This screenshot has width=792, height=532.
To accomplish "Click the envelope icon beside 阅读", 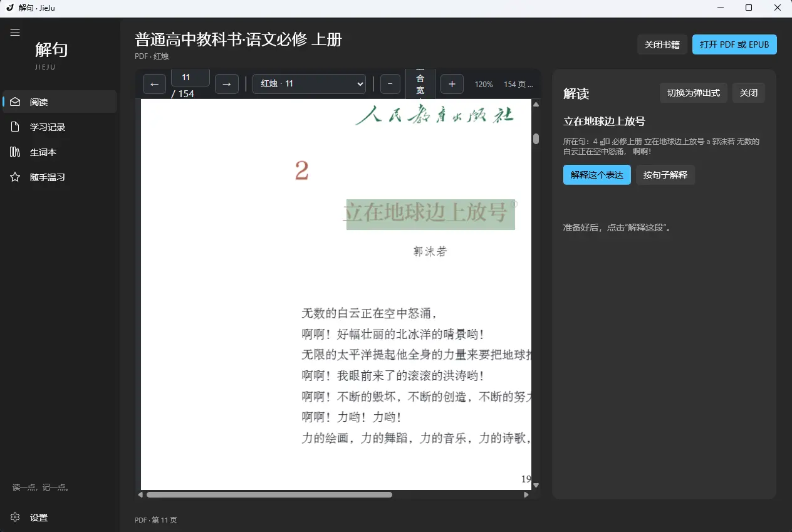I will click(x=15, y=102).
